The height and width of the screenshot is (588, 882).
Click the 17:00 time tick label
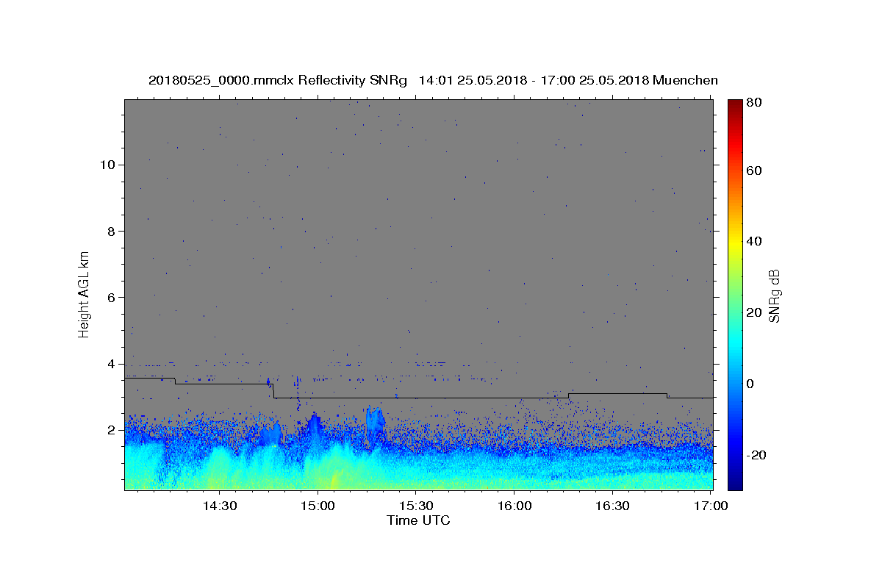710,506
